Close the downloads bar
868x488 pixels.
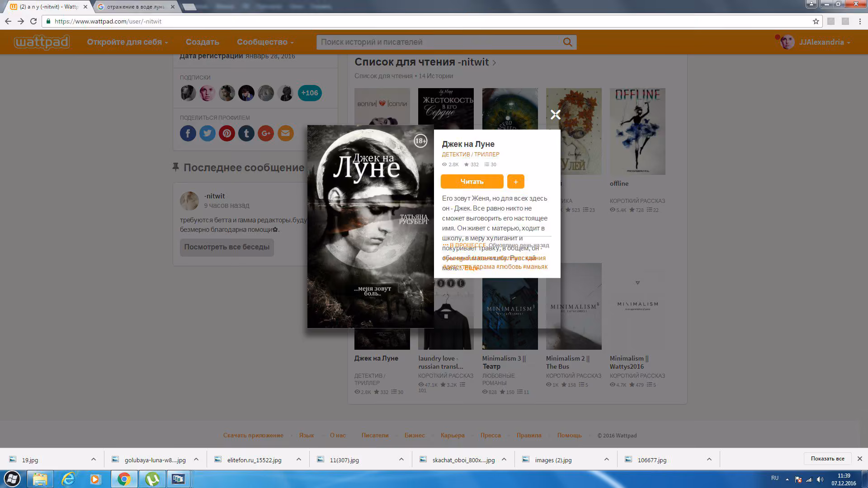[860, 459]
